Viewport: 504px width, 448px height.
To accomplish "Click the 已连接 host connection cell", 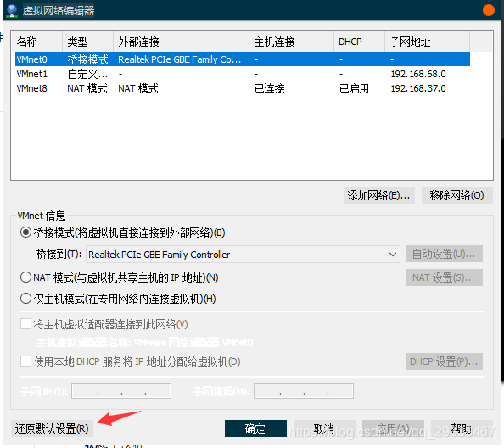I will [x=269, y=88].
